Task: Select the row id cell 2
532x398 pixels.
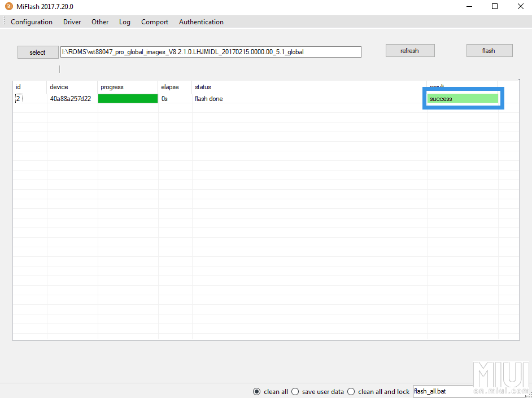Action: 19,99
